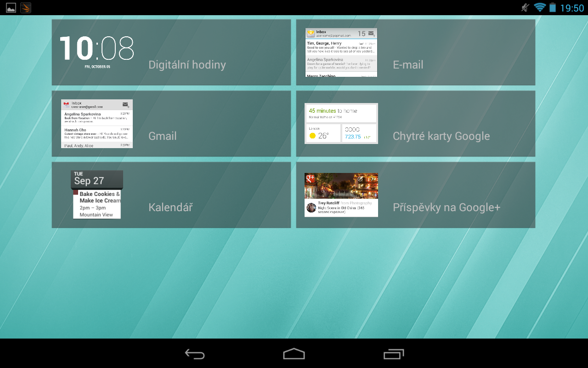Tap the Google+ logo in posts preview
This screenshot has height=368, width=588.
tap(310, 178)
